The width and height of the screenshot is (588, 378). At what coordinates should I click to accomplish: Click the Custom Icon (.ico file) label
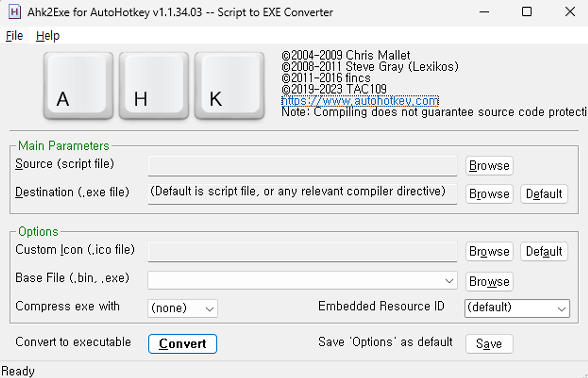click(75, 250)
